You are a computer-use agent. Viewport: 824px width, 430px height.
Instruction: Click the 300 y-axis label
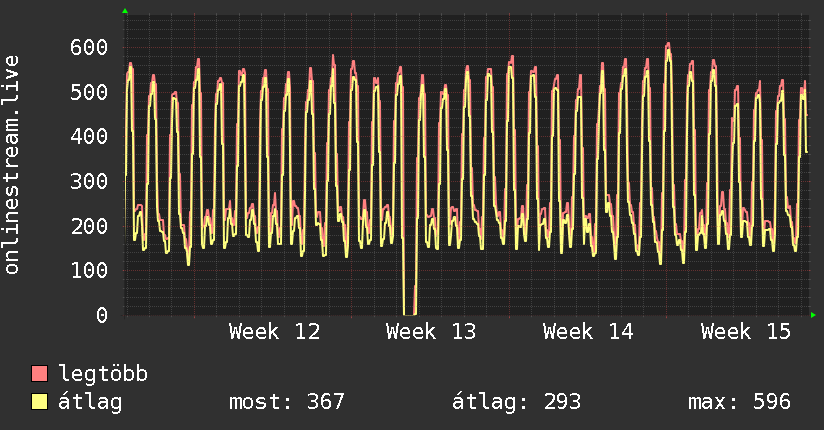tap(89, 181)
